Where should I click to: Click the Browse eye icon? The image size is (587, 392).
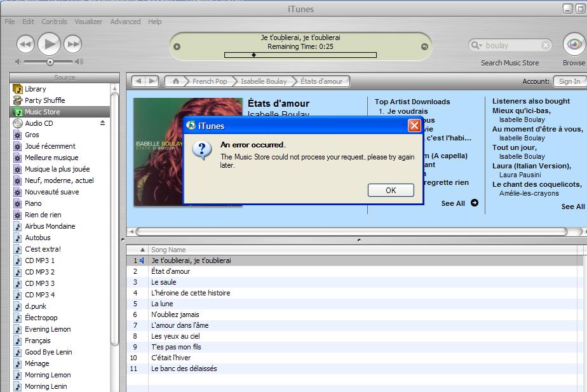(x=574, y=44)
